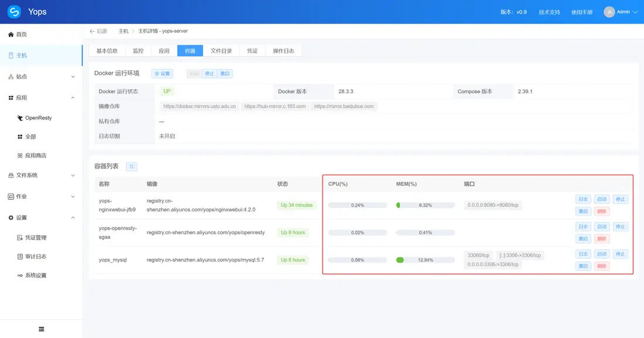The image size is (644, 338).
Task: Expand the 文件系统 sidebar menu
Action: click(41, 175)
